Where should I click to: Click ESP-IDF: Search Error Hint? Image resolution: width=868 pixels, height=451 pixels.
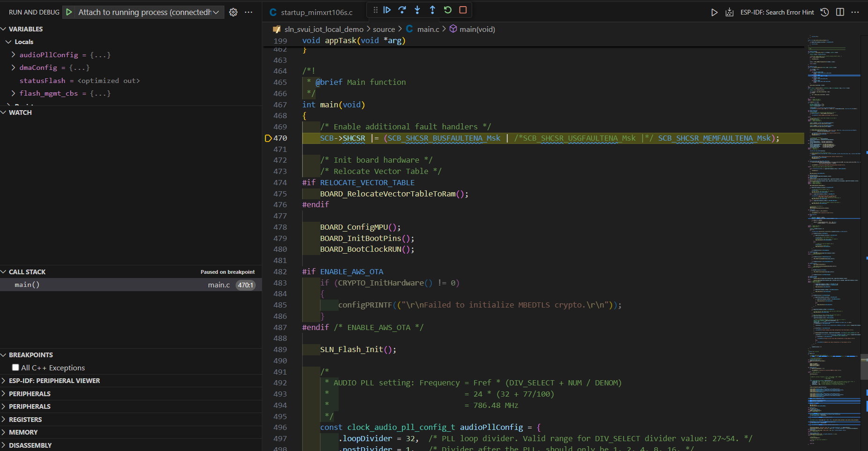(x=777, y=12)
